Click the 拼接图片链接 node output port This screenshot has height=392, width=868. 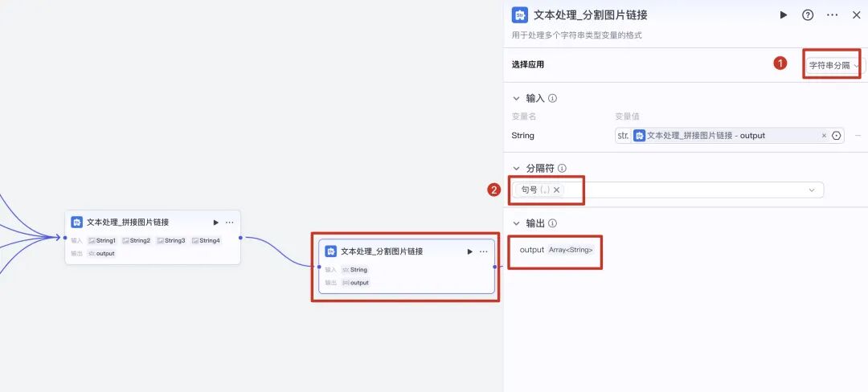pyautogui.click(x=241, y=238)
